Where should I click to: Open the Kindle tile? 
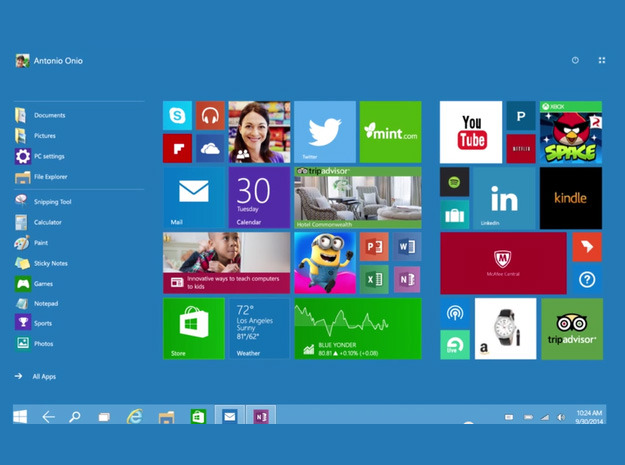[x=571, y=198]
